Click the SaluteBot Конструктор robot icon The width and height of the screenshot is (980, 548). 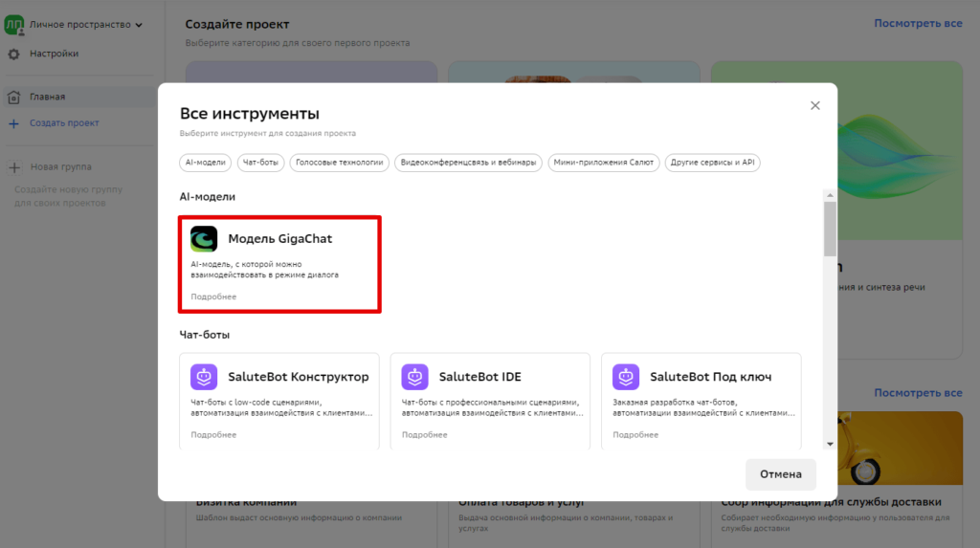tap(204, 377)
